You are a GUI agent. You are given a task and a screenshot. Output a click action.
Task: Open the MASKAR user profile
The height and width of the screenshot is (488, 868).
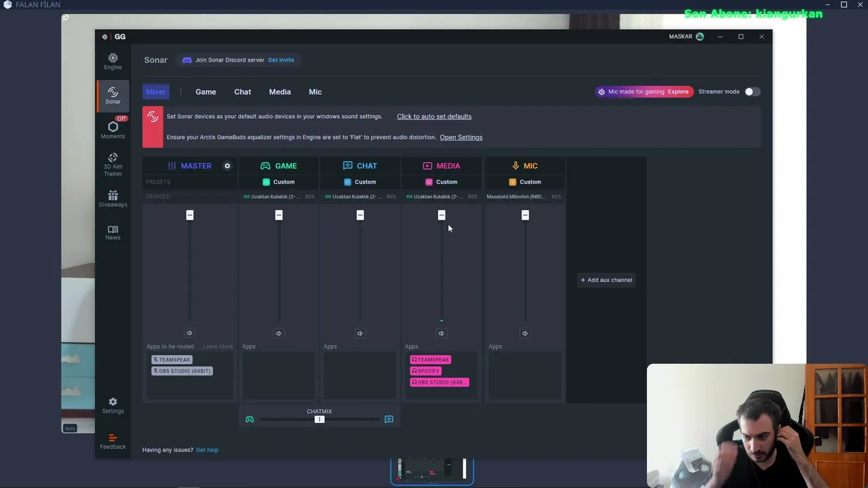point(686,37)
